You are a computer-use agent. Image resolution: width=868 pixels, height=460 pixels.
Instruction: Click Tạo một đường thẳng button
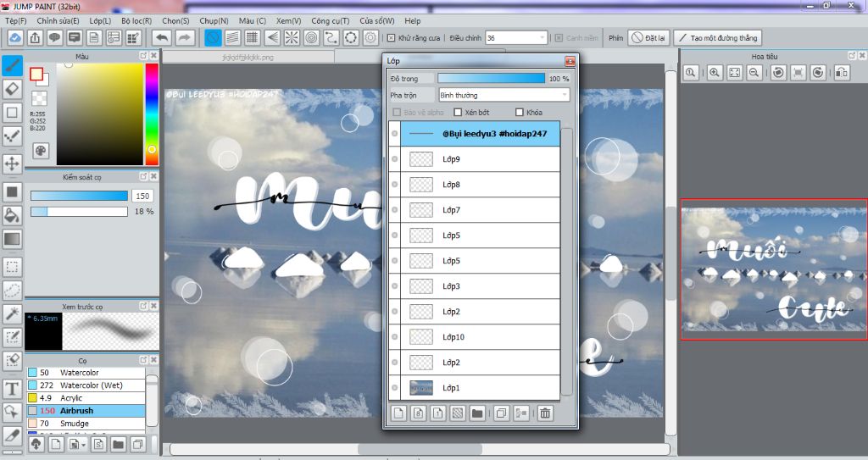pyautogui.click(x=717, y=37)
